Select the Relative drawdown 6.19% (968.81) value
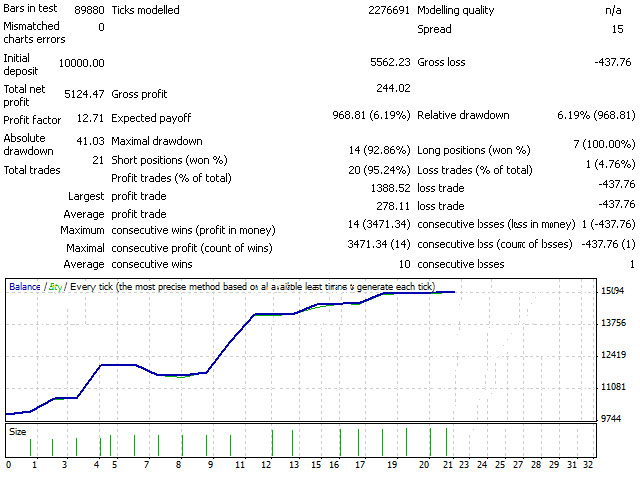Screen dimensions: 640x480 tap(595, 116)
